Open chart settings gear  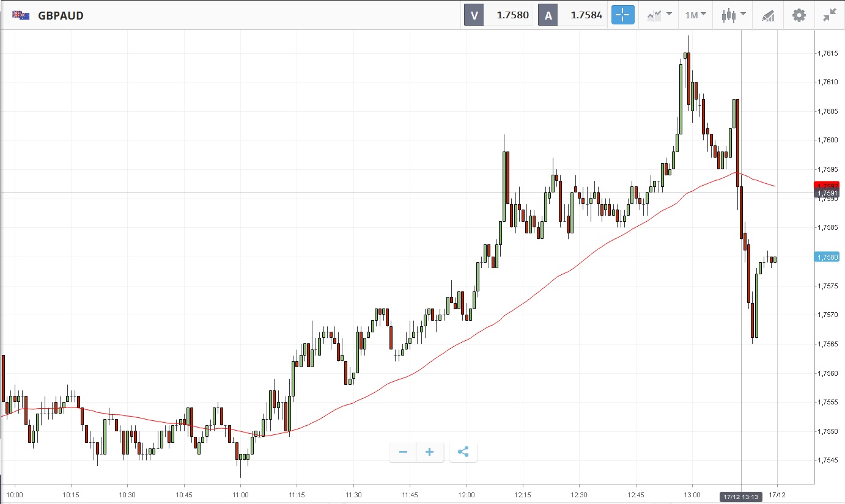[799, 15]
